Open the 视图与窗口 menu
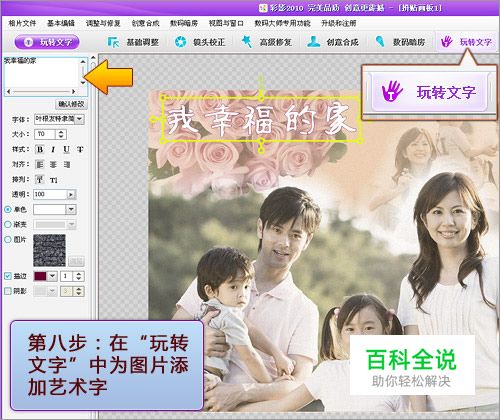The width and height of the screenshot is (500, 420). click(226, 23)
